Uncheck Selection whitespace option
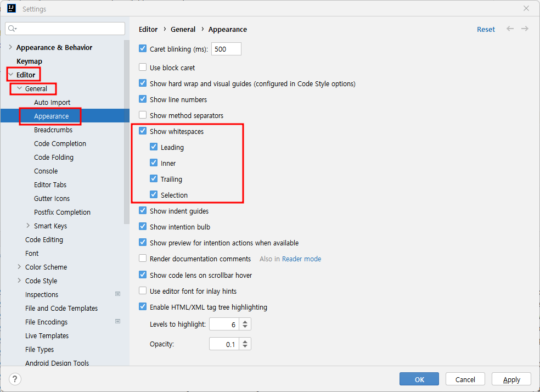 tap(154, 194)
